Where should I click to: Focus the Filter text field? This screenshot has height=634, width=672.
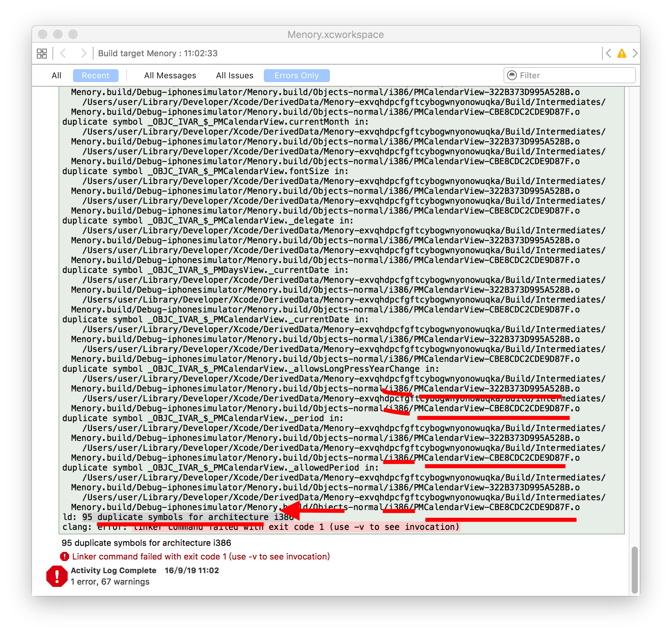[569, 75]
